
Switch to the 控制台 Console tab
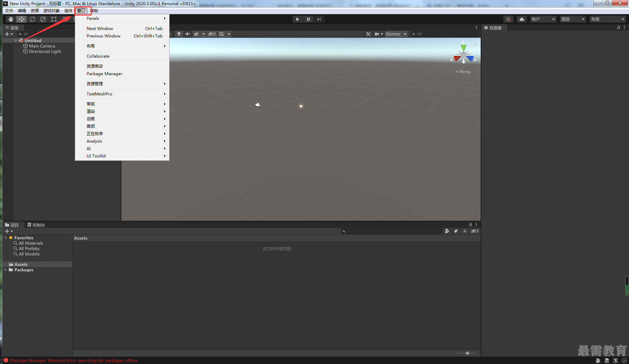click(x=36, y=225)
